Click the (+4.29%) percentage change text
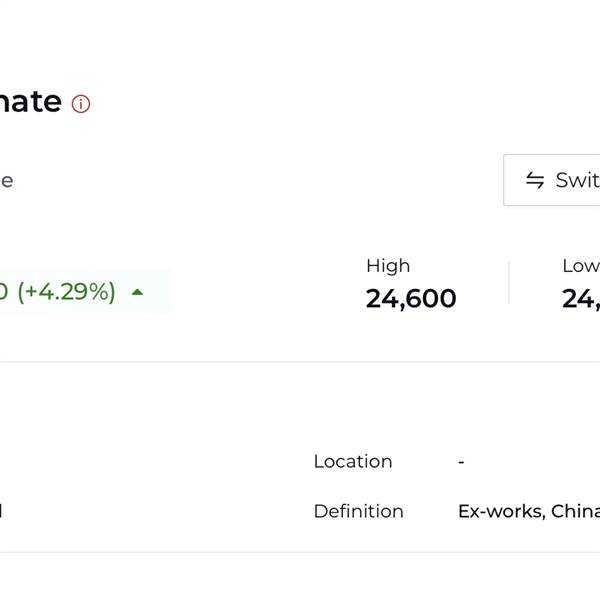The height and width of the screenshot is (600, 600). (x=66, y=291)
